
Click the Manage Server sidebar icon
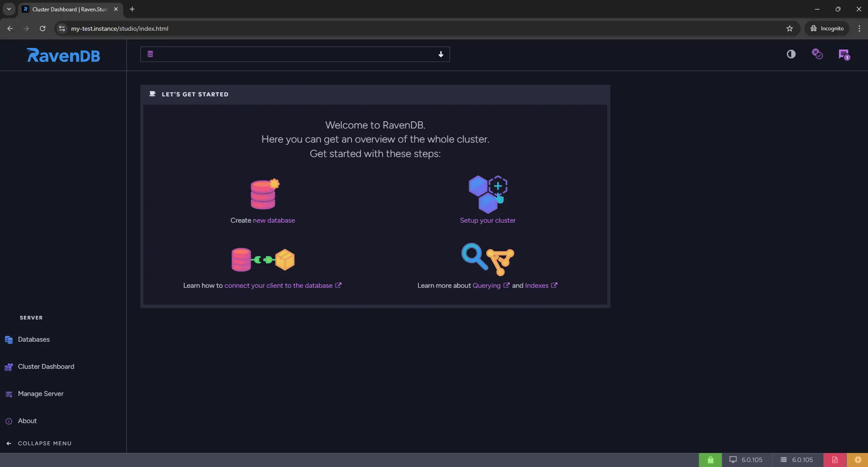(x=9, y=394)
